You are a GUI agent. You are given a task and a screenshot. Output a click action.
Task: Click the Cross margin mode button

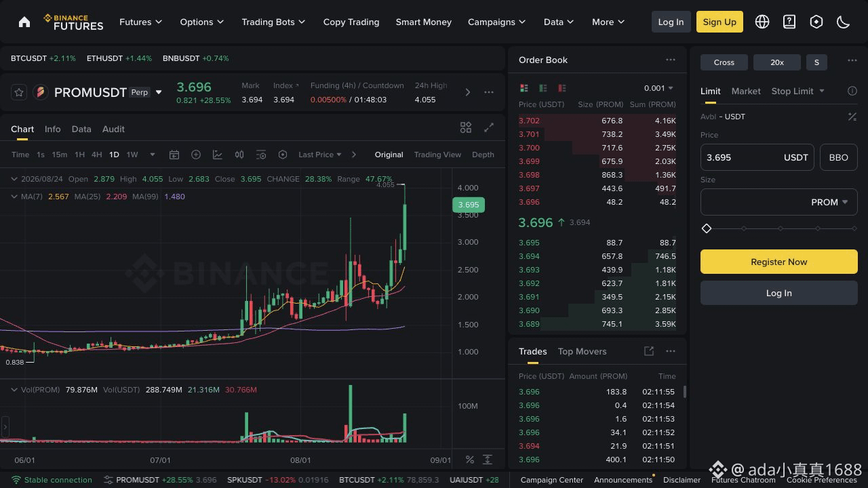click(x=724, y=62)
